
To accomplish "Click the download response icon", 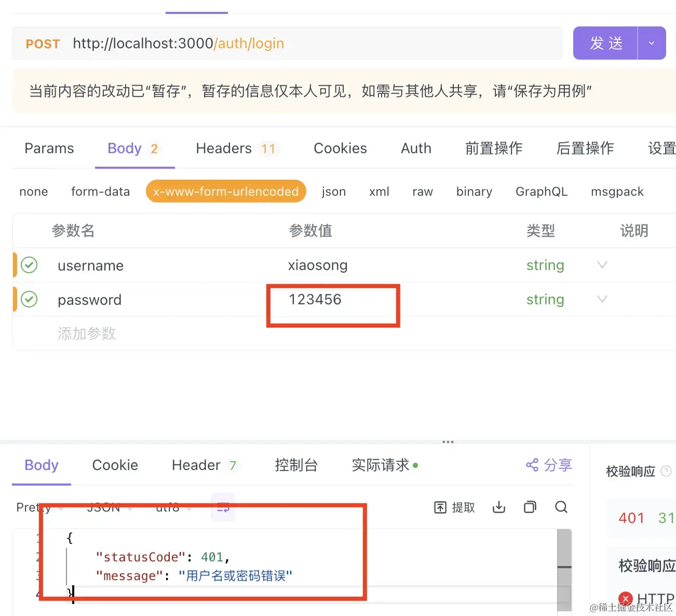I will [499, 507].
